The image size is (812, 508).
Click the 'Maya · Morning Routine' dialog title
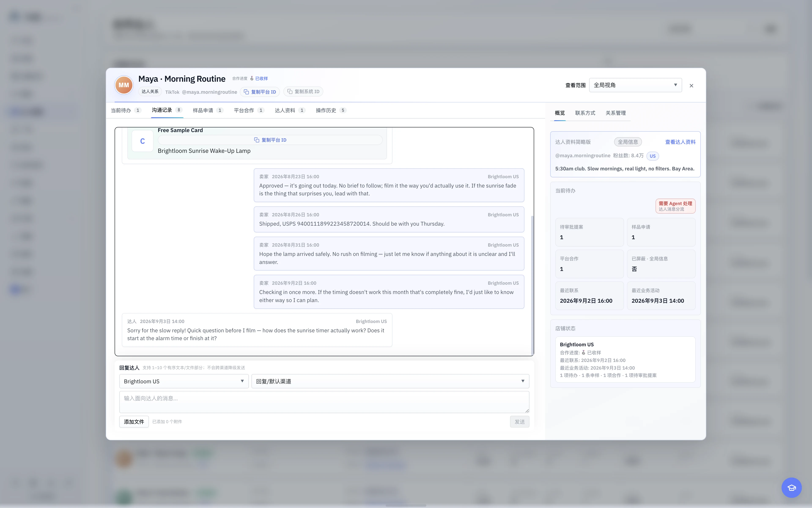click(x=182, y=79)
